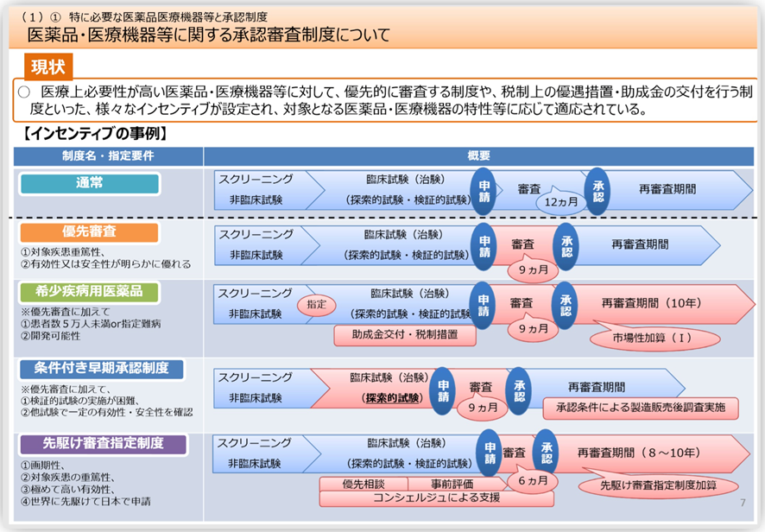Click the 申請 oval in the 希少疾病用医薬品 row

[x=483, y=306]
